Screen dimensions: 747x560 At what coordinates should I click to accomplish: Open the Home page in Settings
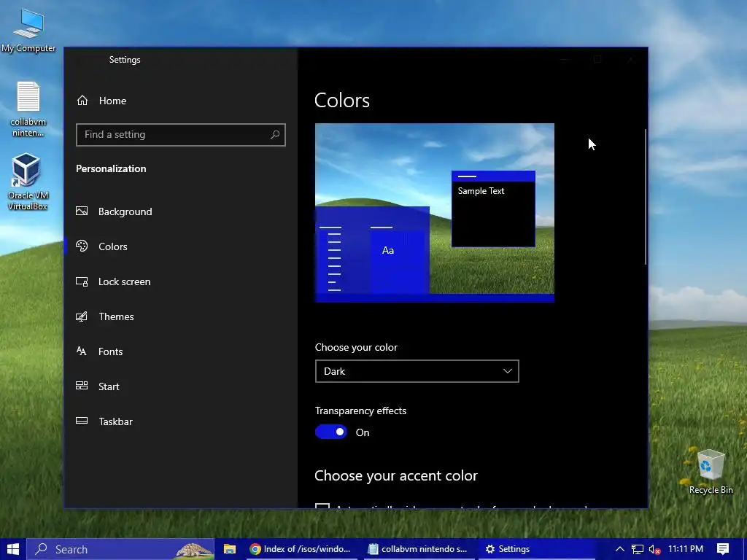181,101
